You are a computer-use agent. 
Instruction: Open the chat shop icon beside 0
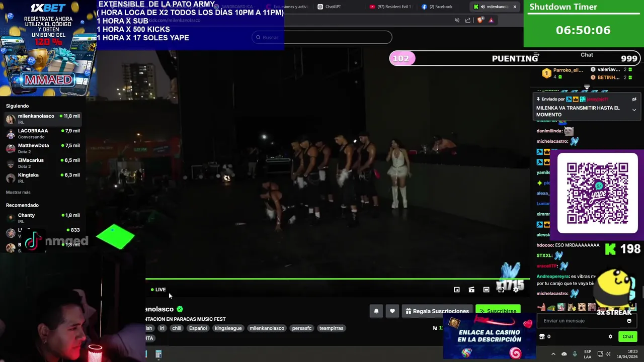542,337
